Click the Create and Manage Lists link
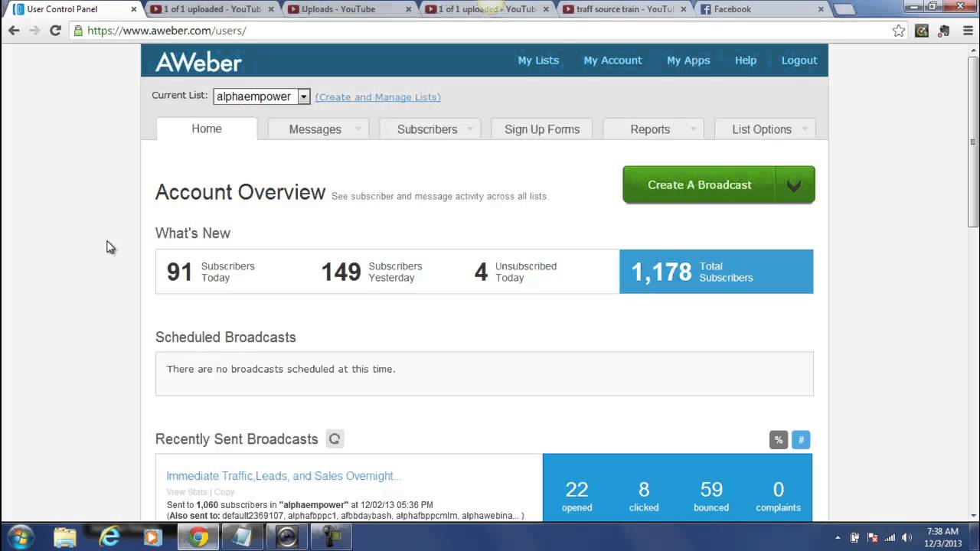The width and height of the screenshot is (980, 551). (x=377, y=97)
